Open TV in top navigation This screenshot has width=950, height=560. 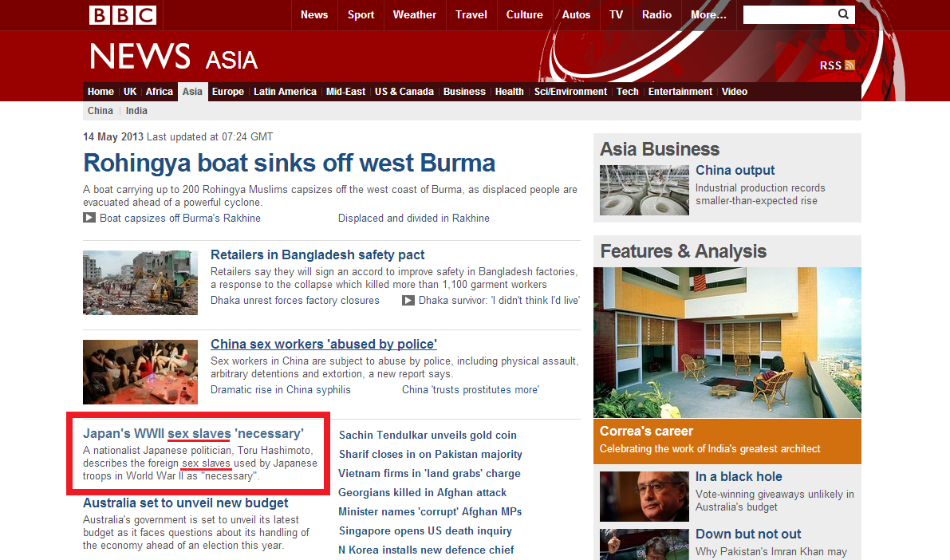(x=616, y=14)
